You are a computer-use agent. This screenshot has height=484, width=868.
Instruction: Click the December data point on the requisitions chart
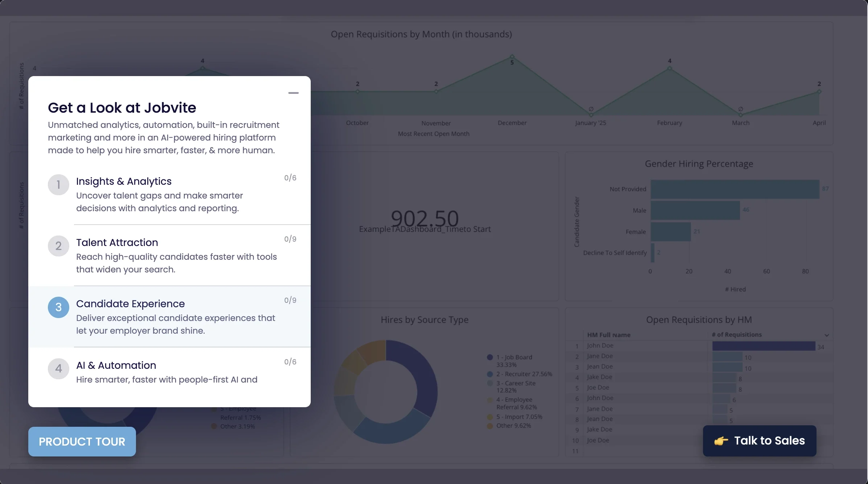coord(512,57)
